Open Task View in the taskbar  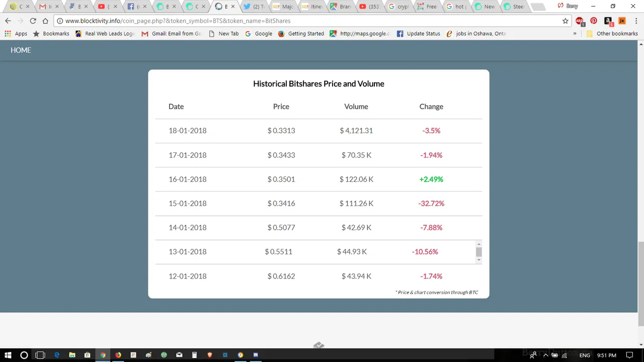point(40,355)
